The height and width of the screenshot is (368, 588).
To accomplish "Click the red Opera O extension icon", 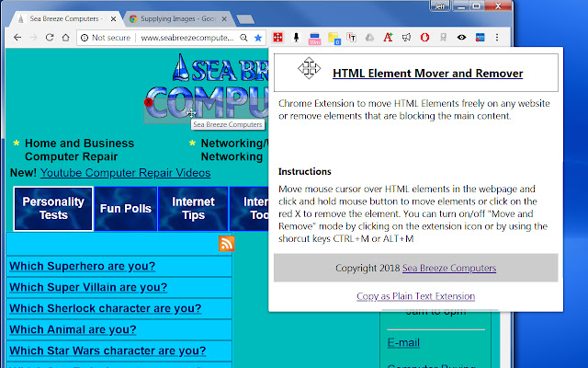I will click(424, 38).
